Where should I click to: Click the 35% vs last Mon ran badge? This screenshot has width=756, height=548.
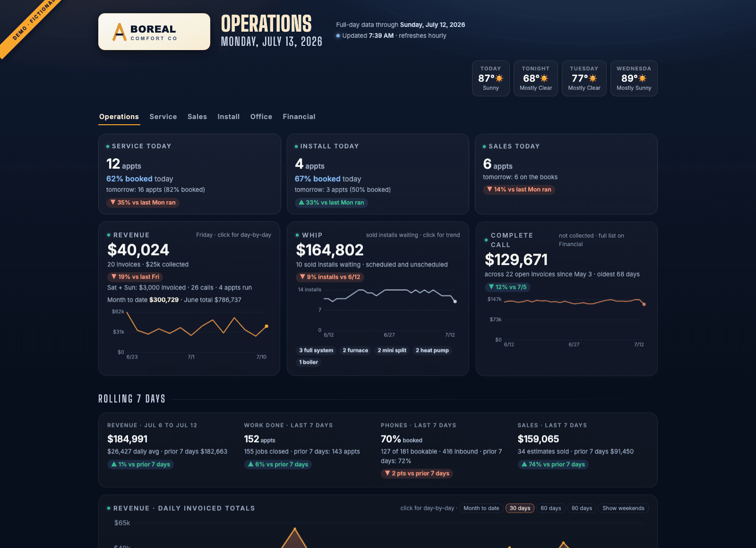(143, 203)
